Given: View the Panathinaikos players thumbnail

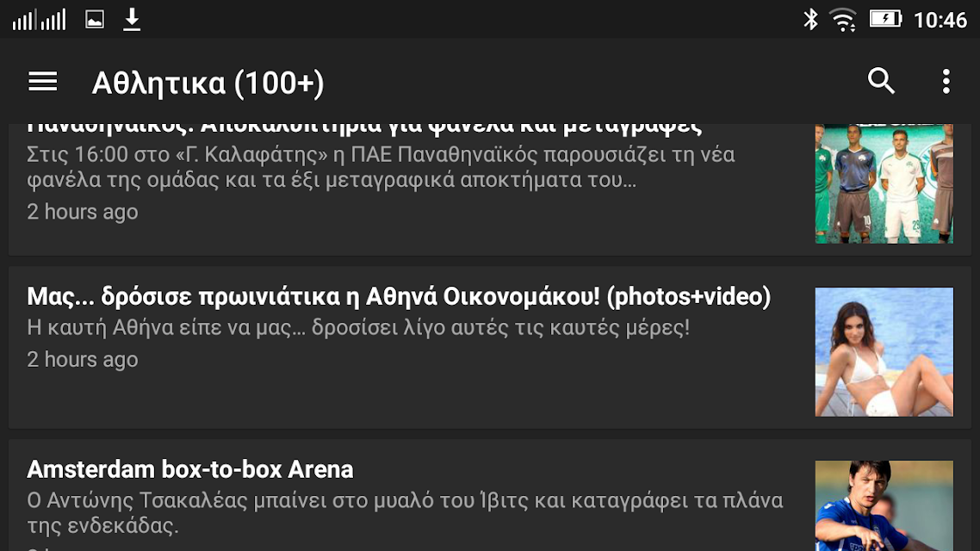Looking at the screenshot, I should tap(884, 183).
